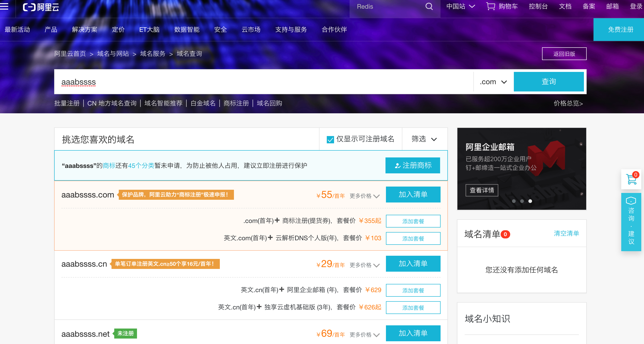This screenshot has height=344, width=644.
Task: Click the register trademark button icon
Action: point(398,165)
